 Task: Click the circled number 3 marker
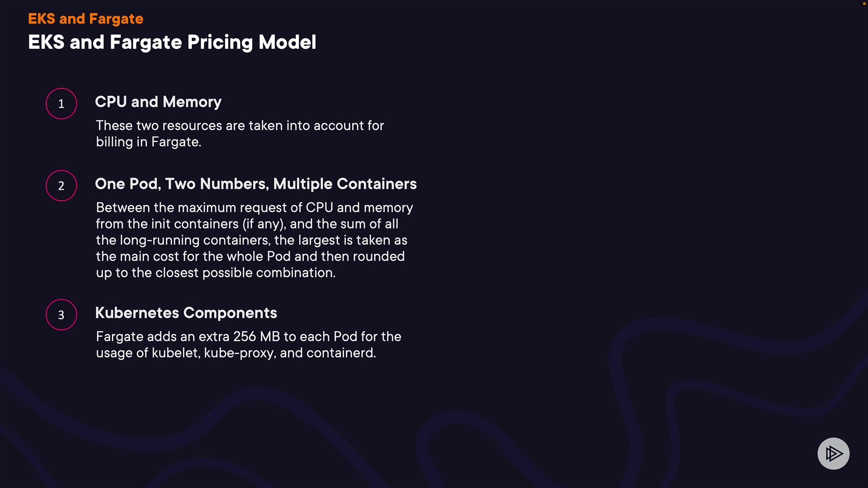(x=61, y=314)
